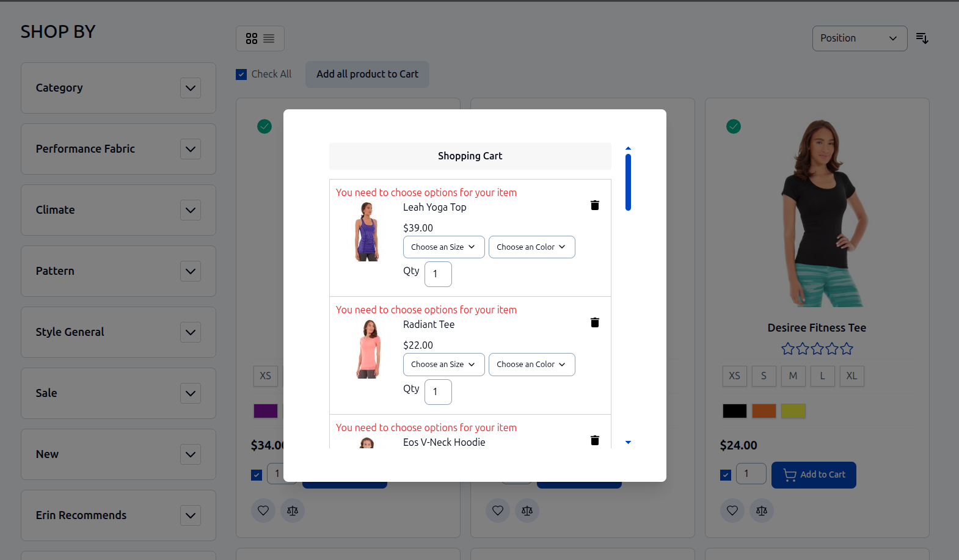Toggle the Check All checkbox
The width and height of the screenshot is (959, 560).
click(x=241, y=75)
